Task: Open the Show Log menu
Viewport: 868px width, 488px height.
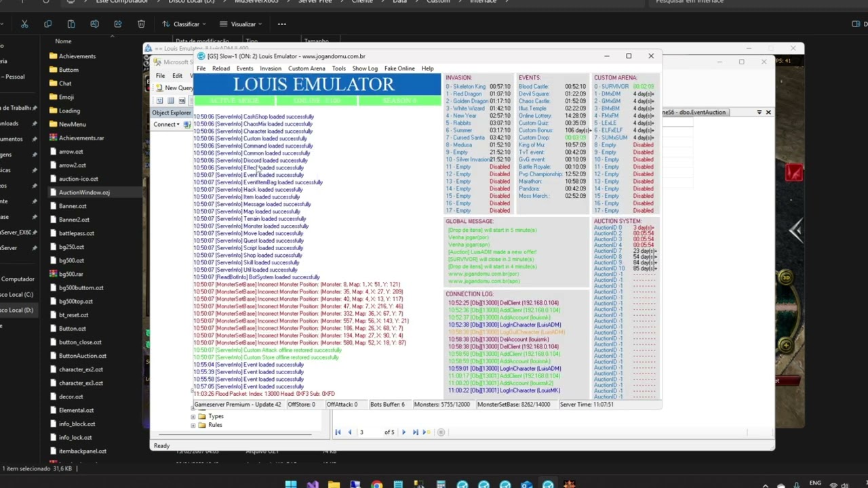Action: [x=365, y=68]
